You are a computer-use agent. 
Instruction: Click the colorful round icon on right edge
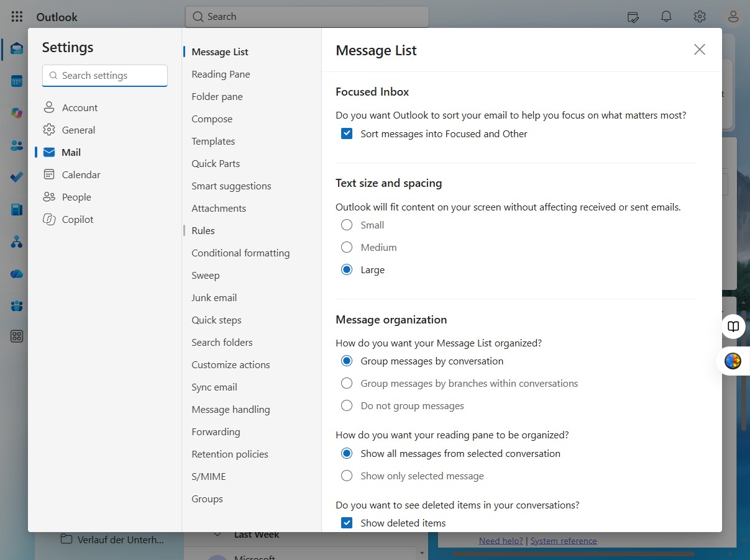733,361
